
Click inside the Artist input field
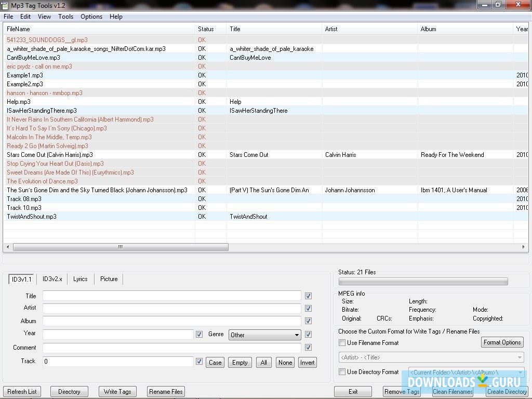coord(171,309)
